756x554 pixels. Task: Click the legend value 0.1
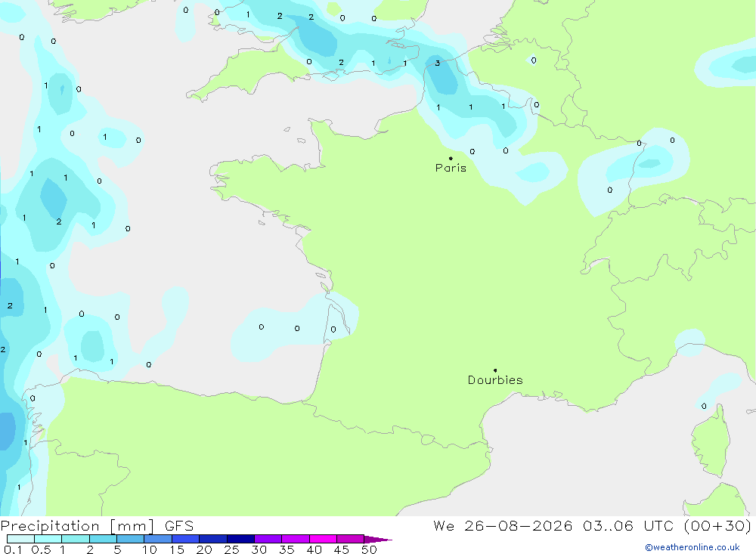coord(13,549)
